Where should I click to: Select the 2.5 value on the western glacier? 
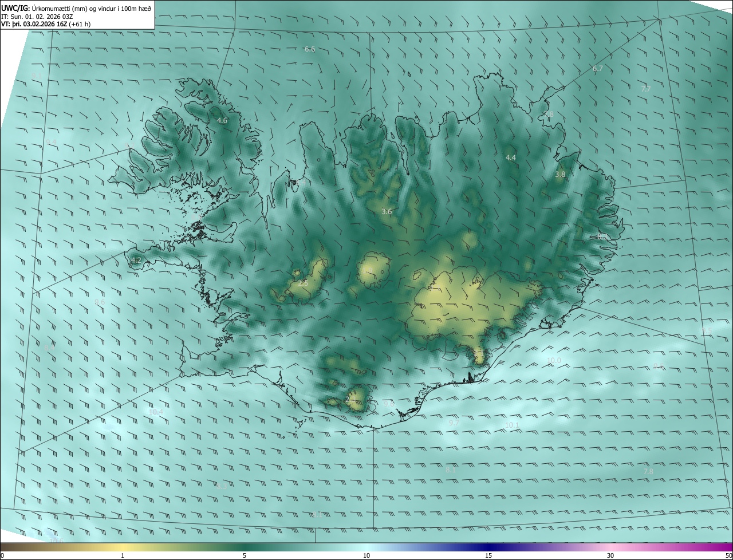(303, 283)
